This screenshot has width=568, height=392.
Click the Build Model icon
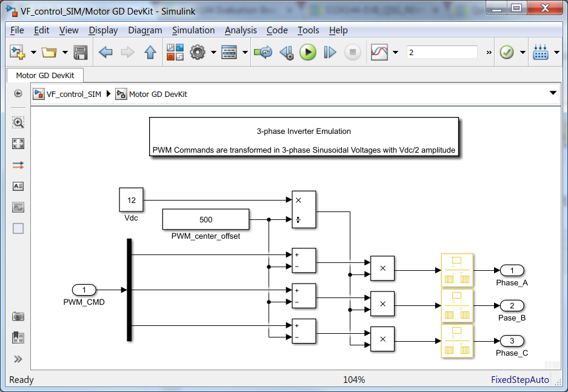pyautogui.click(x=541, y=52)
